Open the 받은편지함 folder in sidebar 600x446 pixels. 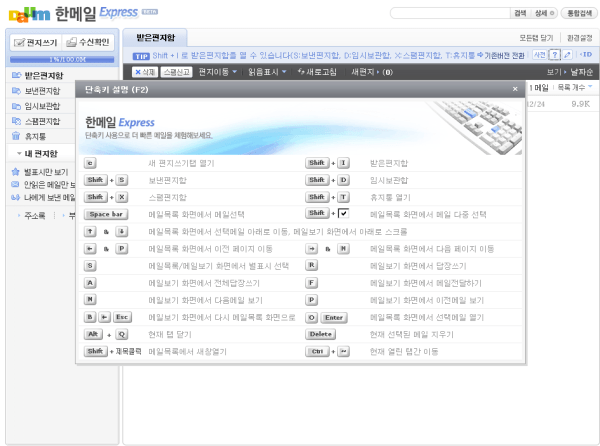pyautogui.click(x=38, y=75)
